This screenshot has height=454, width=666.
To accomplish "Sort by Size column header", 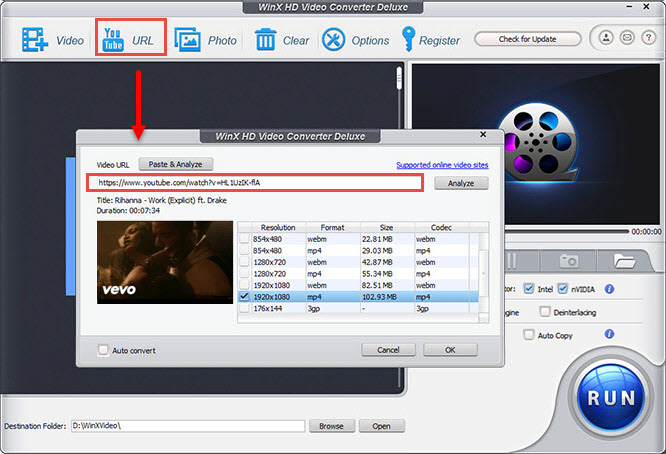I will pyautogui.click(x=387, y=228).
